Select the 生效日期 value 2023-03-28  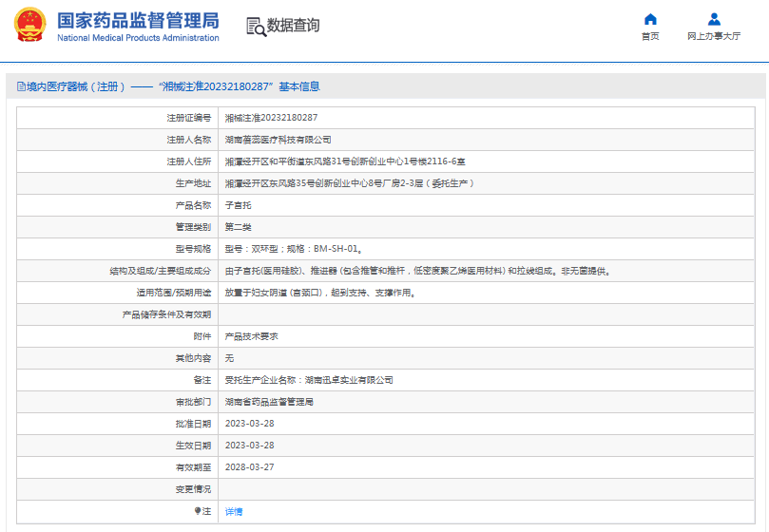click(x=250, y=446)
